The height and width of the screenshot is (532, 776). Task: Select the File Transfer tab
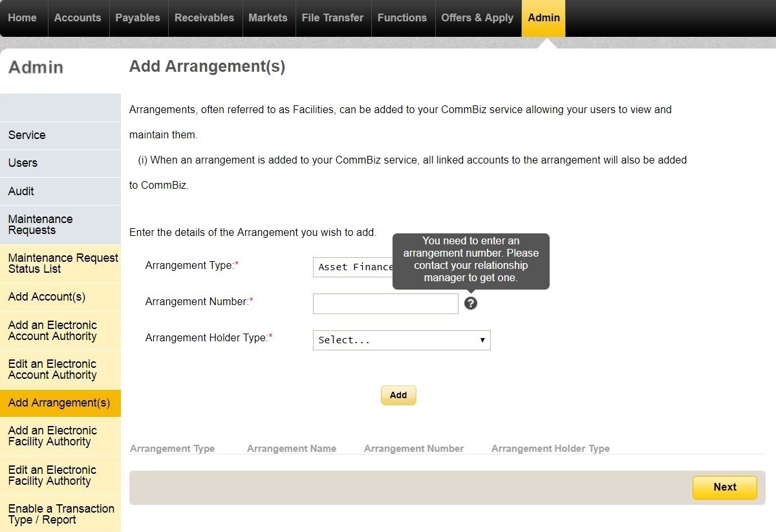[332, 18]
